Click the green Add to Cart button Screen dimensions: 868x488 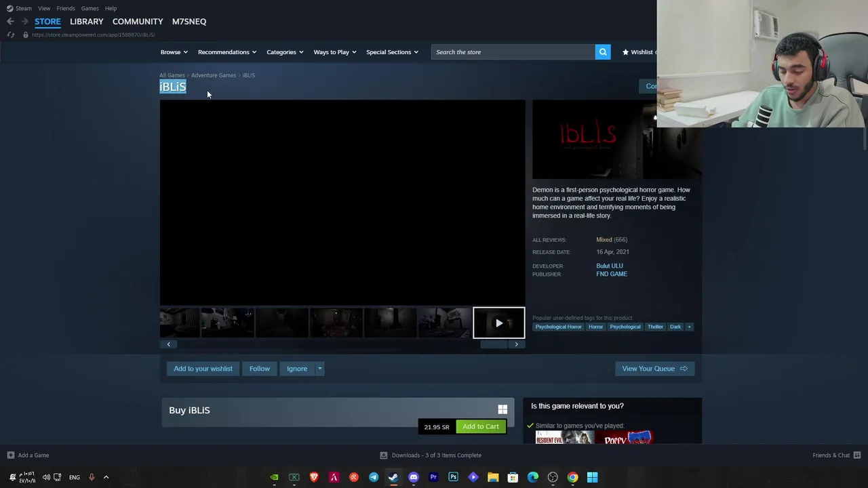coord(481,426)
